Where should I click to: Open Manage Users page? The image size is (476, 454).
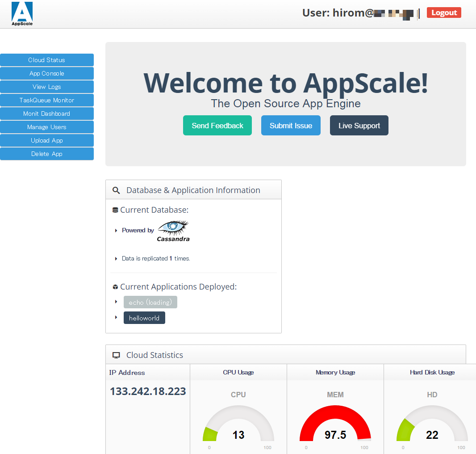coord(47,127)
